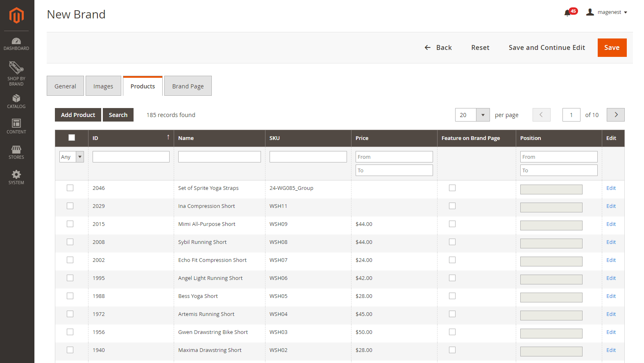The height and width of the screenshot is (363, 644).
Task: Switch to the Images tab
Action: coord(103,86)
